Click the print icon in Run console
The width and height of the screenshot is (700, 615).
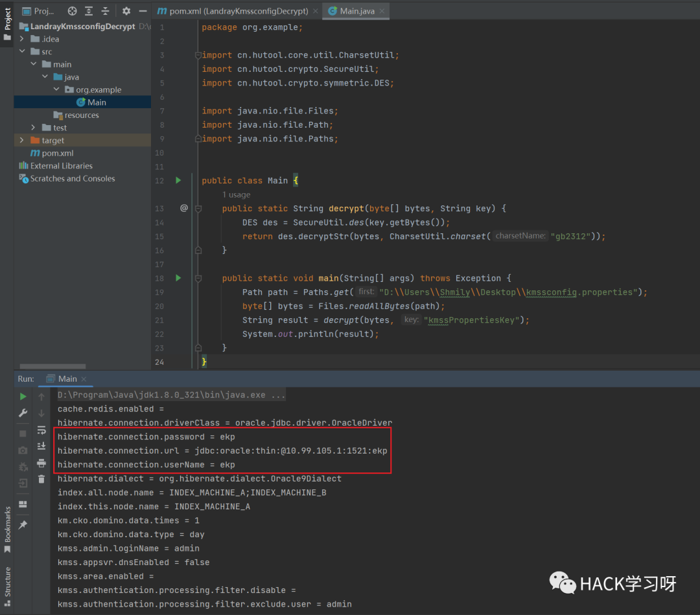coord(41,463)
